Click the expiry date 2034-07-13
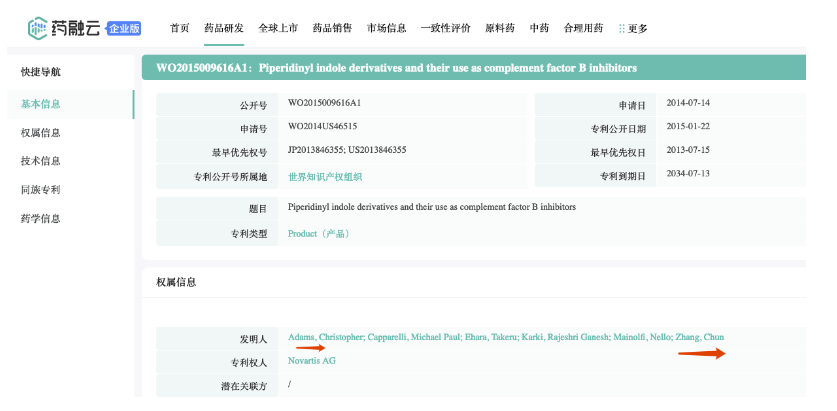837x411 pixels. coord(688,173)
